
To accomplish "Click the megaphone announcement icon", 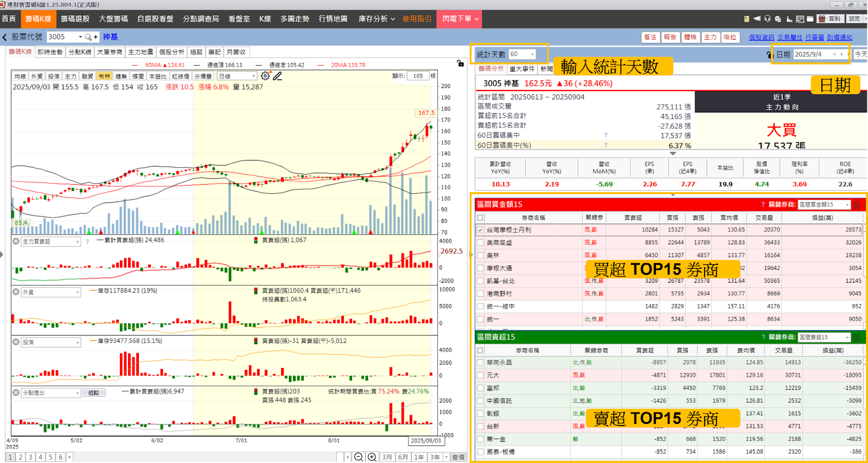I will (x=757, y=18).
